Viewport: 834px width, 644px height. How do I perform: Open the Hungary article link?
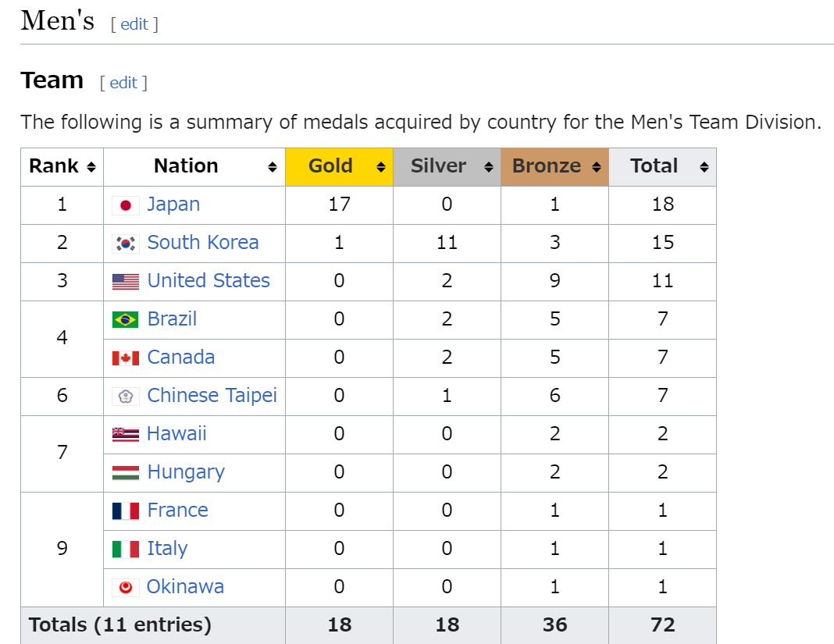pos(186,472)
